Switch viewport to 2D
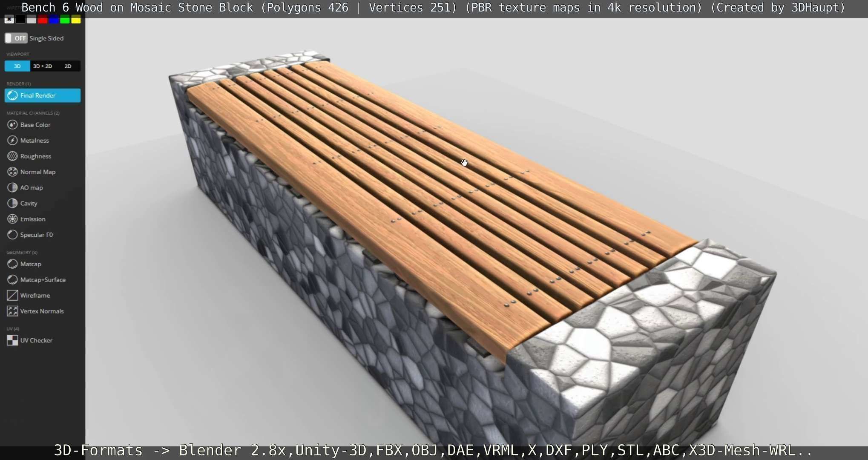Screen dimensions: 868x460 click(x=68, y=66)
